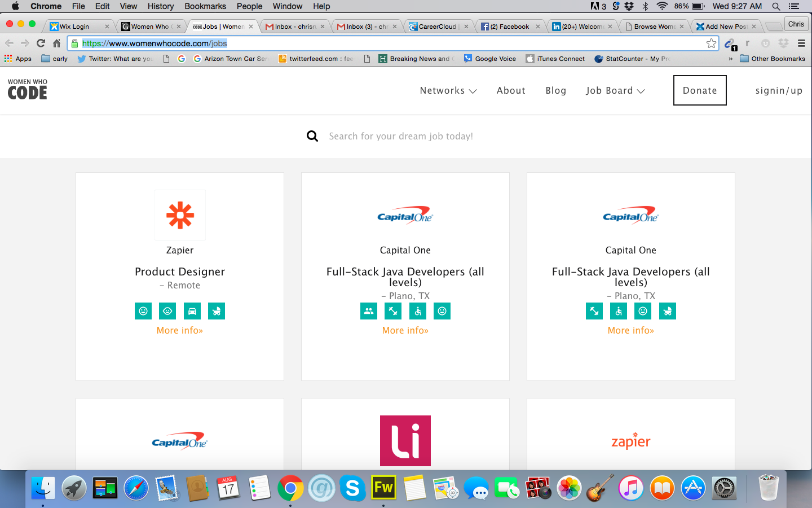Go to the About page
The height and width of the screenshot is (508, 812).
click(511, 90)
